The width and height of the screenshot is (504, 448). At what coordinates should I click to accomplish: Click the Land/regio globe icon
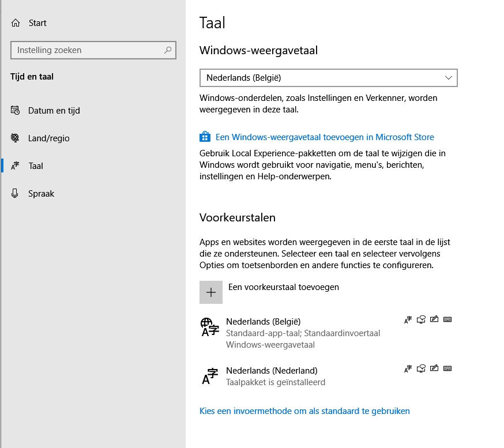[x=16, y=138]
